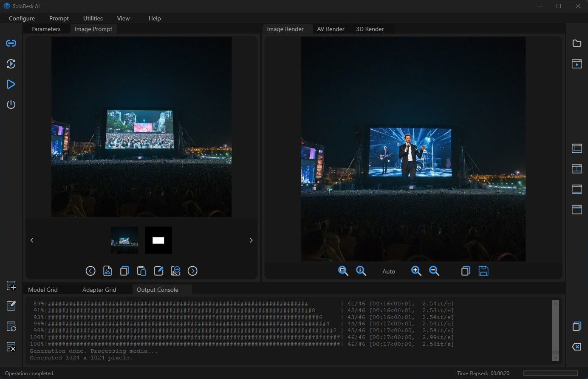Save the rendered image with floppy disk icon
The width and height of the screenshot is (588, 379).
pos(483,271)
